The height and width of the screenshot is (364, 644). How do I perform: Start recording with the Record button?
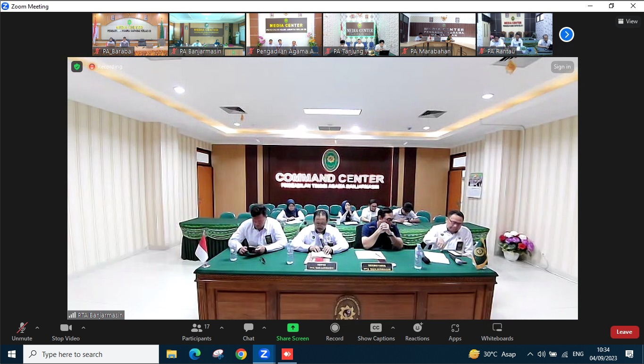335,331
